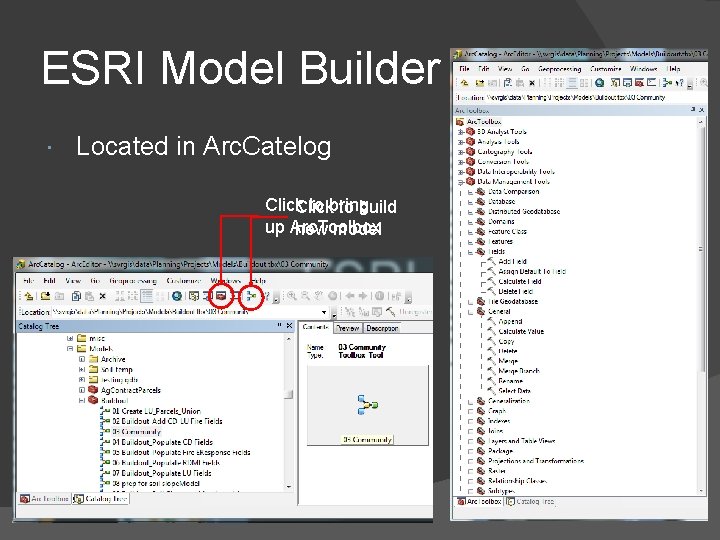This screenshot has height=540, width=720.
Task: Select Catalog Tree bottom tab in left window
Action: coord(101,499)
